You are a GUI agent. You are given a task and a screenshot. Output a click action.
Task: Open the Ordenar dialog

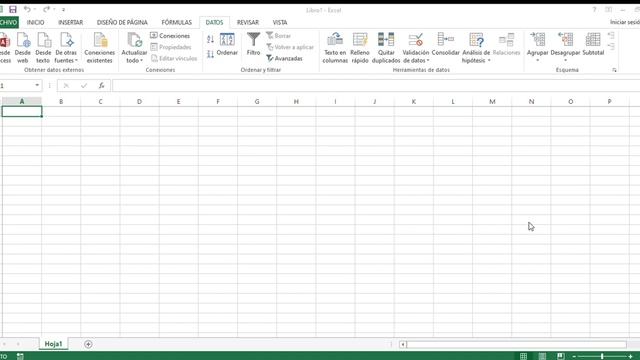(x=227, y=44)
